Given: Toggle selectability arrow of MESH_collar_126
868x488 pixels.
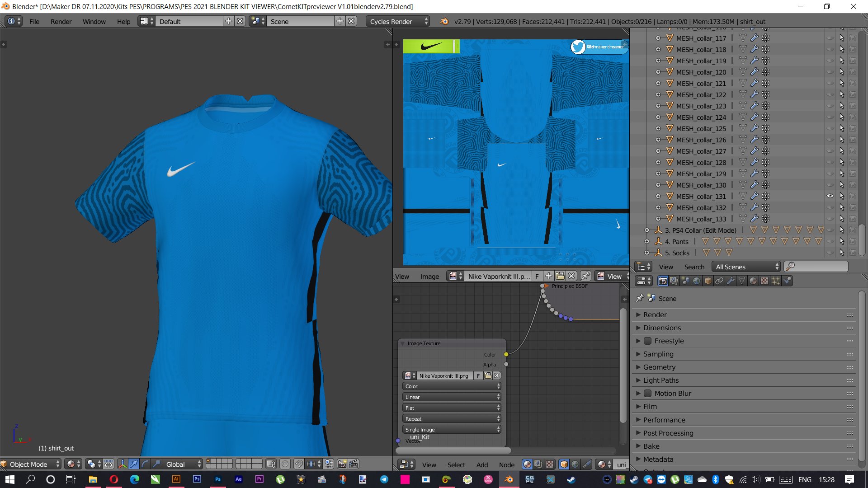Looking at the screenshot, I should pyautogui.click(x=842, y=140).
